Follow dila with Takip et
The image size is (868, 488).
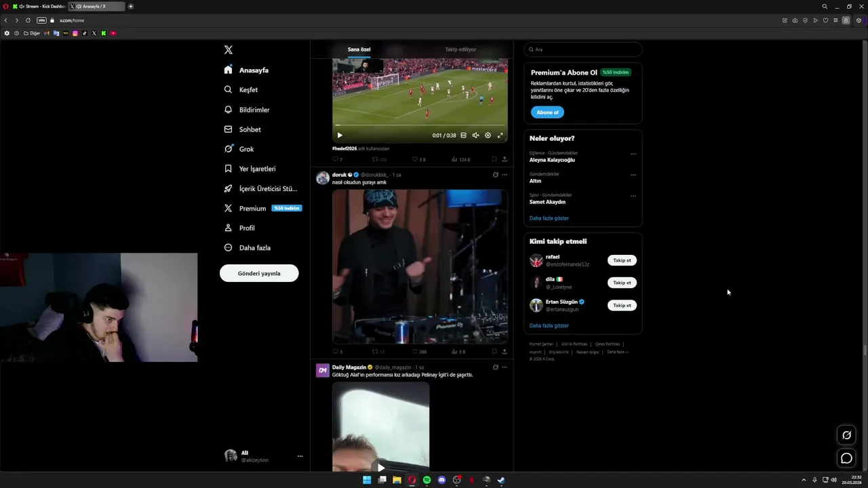click(x=622, y=283)
